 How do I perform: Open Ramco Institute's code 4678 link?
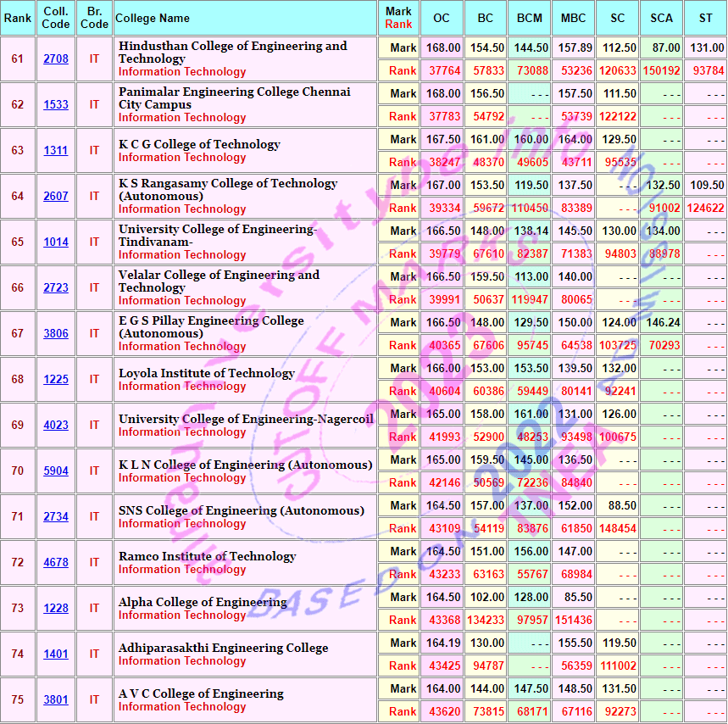(56, 563)
